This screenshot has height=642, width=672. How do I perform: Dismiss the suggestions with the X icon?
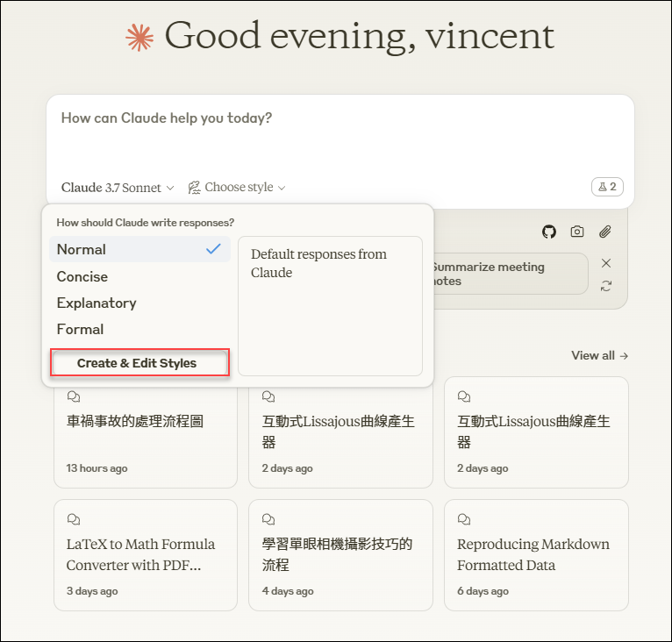(606, 263)
